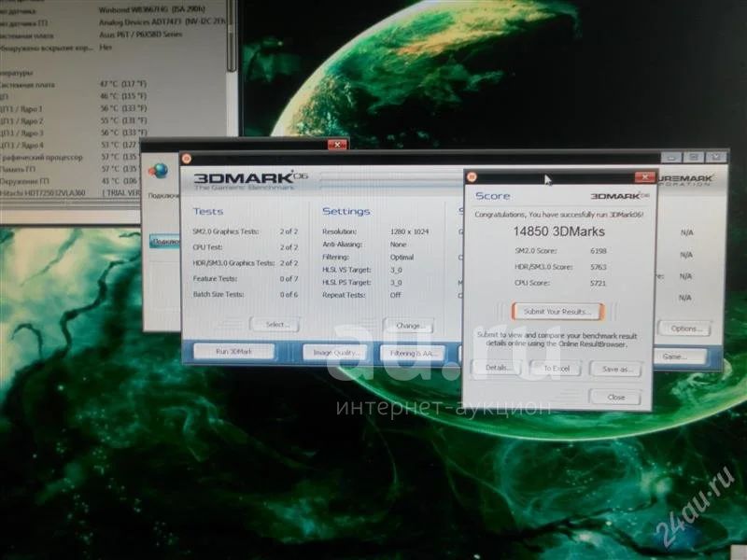Viewport: 747px width, 560px height.
Task: Click the scrollbar in the sensor window
Action: pyautogui.click(x=232, y=35)
